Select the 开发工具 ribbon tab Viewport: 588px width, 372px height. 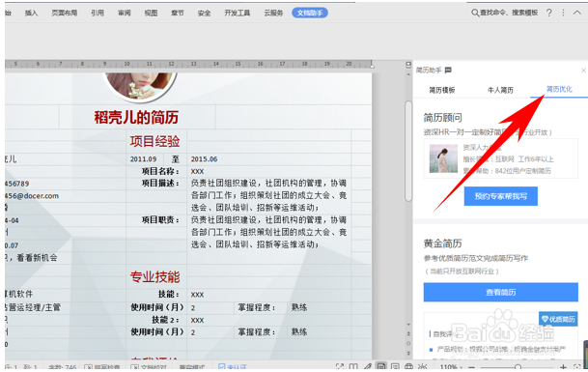237,14
